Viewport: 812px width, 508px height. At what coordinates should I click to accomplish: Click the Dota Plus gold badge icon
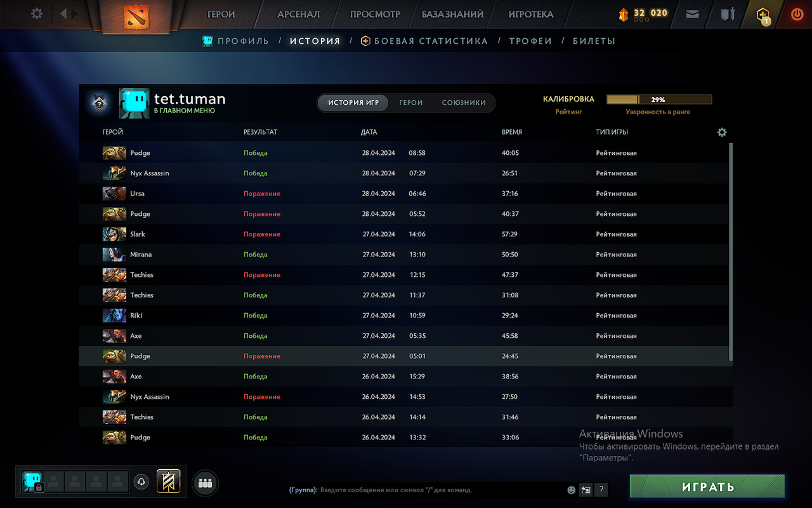coord(763,15)
